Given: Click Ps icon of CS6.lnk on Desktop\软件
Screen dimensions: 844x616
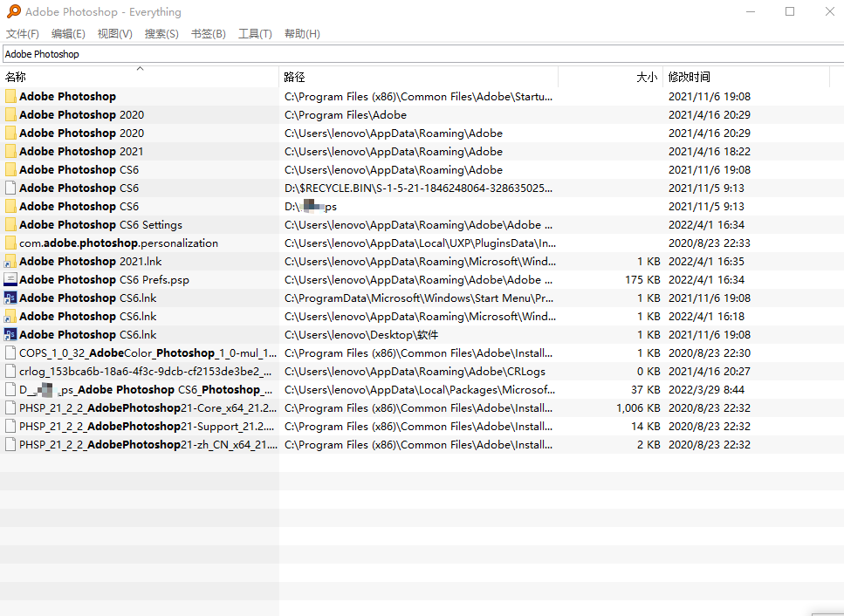Looking at the screenshot, I should click(x=10, y=335).
